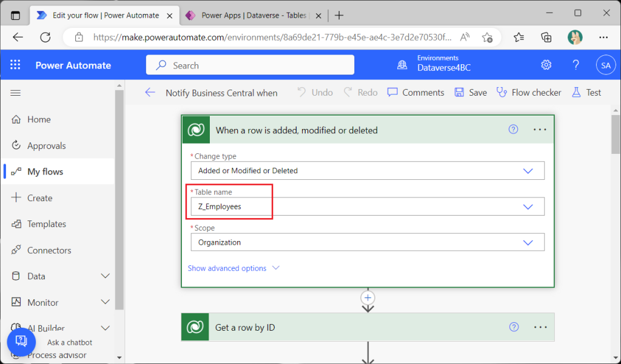Collapse the left navigation hamburger menu
Screen dimensions: 621x364
click(15, 93)
